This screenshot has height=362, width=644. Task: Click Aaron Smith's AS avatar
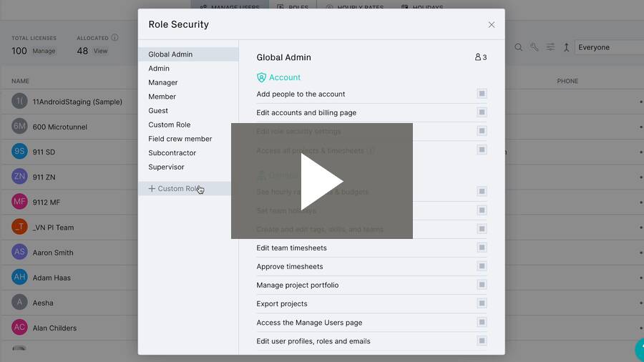tap(19, 252)
